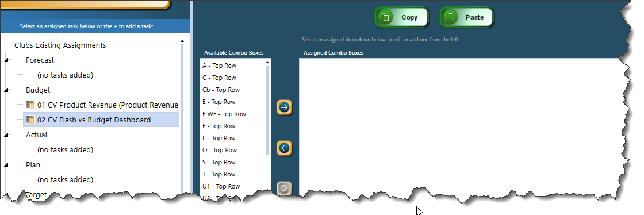Screen dimensions: 644x215
Task: Select 'E - Top Row' combo box
Action: [219, 102]
